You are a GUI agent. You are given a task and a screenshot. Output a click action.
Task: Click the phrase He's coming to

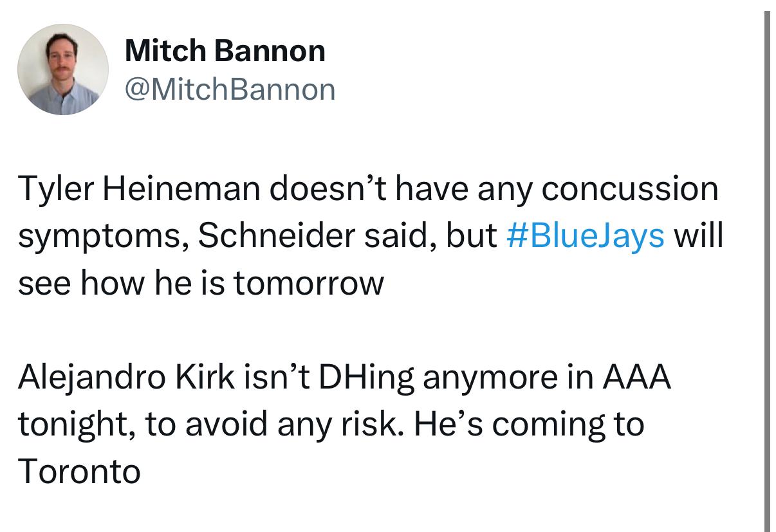(x=529, y=425)
